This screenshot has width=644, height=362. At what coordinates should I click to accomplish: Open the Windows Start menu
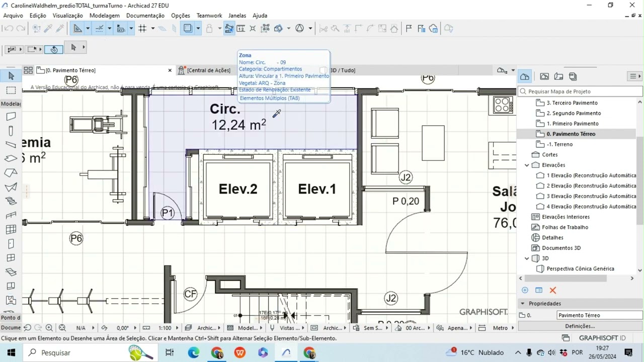(11, 353)
